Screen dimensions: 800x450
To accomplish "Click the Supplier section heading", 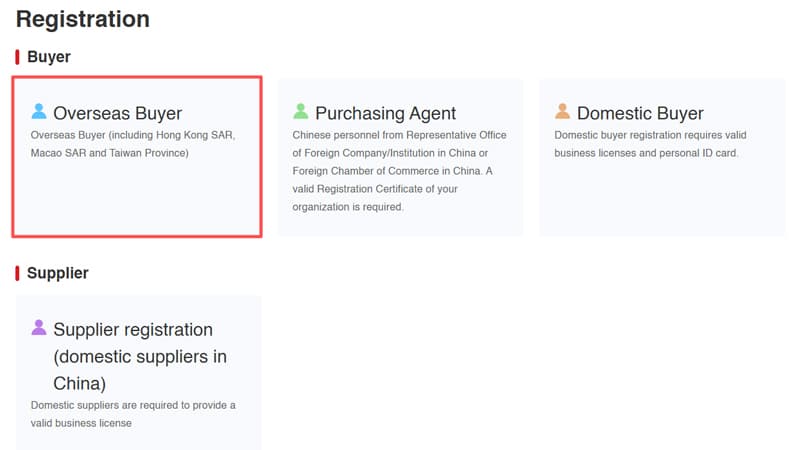I will [x=57, y=273].
